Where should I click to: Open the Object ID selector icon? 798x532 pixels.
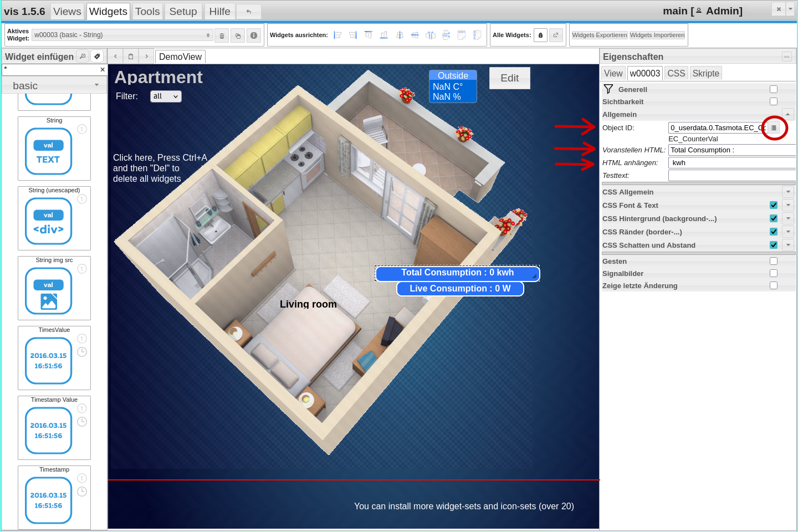click(x=774, y=127)
